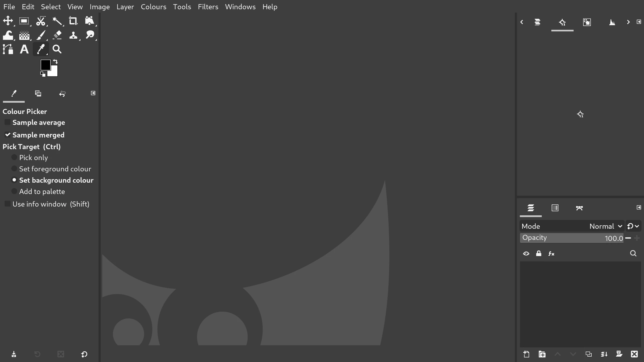Enable Sample average option
The width and height of the screenshot is (644, 362).
click(7, 122)
